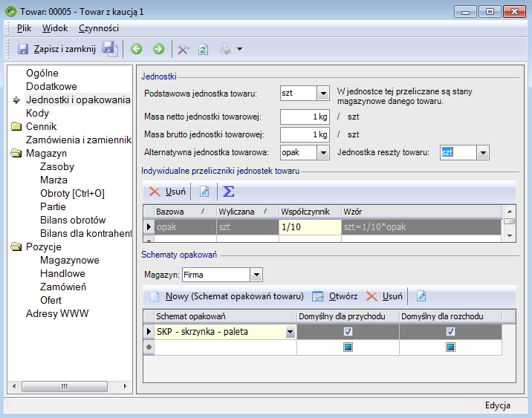532x418 pixels.
Task: Open Alternatywna jednostka towarowa dropdown
Action: point(323,152)
